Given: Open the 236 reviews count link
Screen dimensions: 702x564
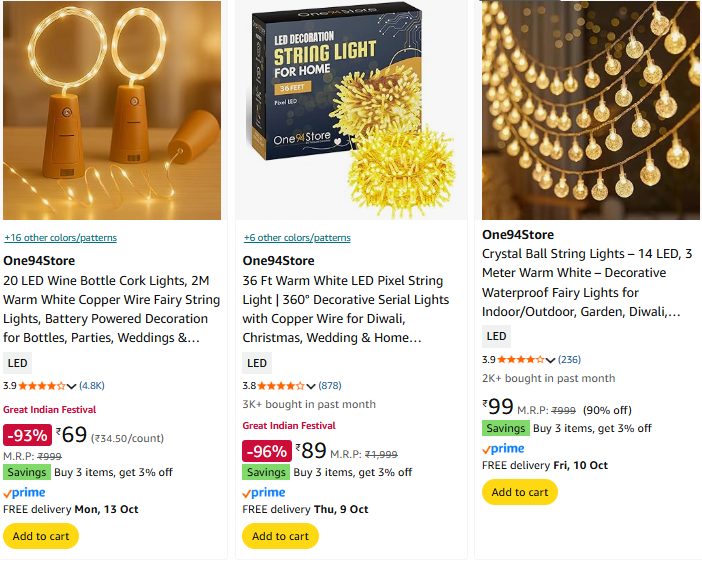Looking at the screenshot, I should [569, 360].
